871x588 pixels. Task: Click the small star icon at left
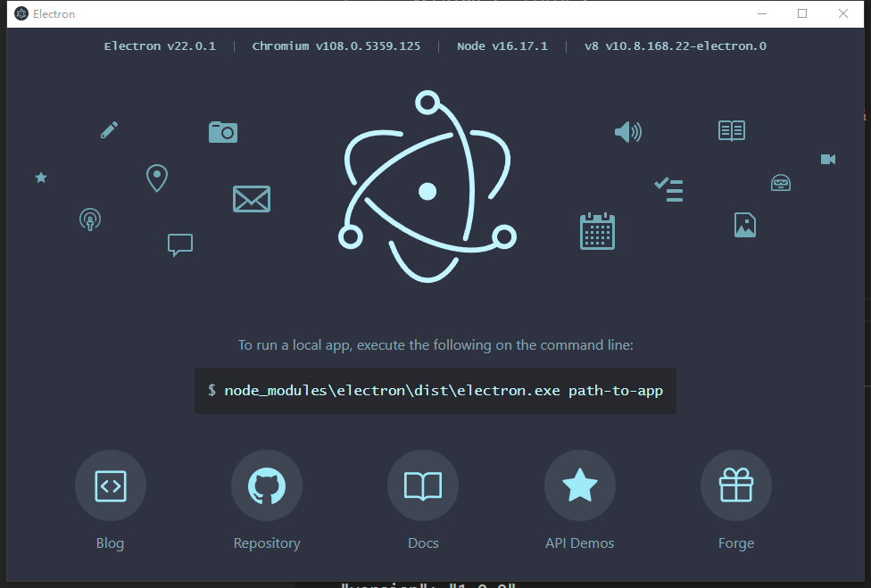coord(41,178)
